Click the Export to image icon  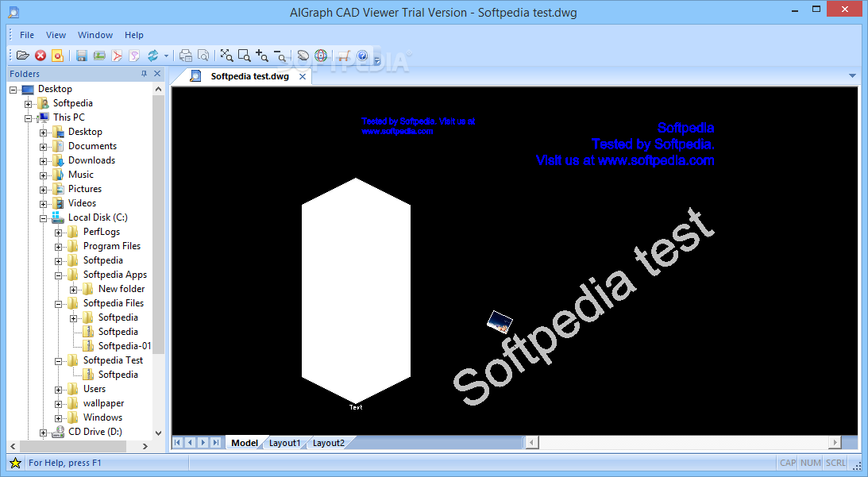pos(99,56)
